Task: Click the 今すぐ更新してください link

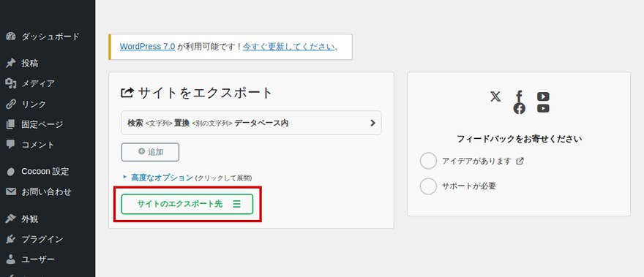Action: coord(289,46)
